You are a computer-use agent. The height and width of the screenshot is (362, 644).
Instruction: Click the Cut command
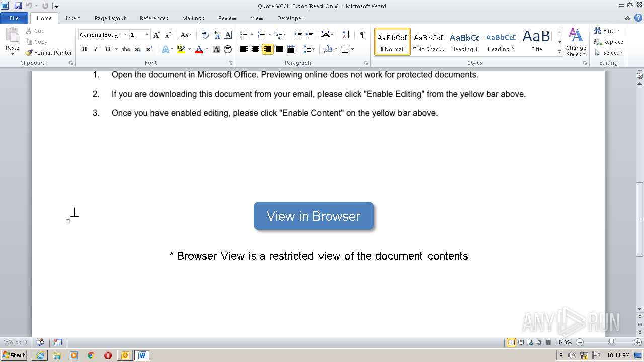pos(35,31)
